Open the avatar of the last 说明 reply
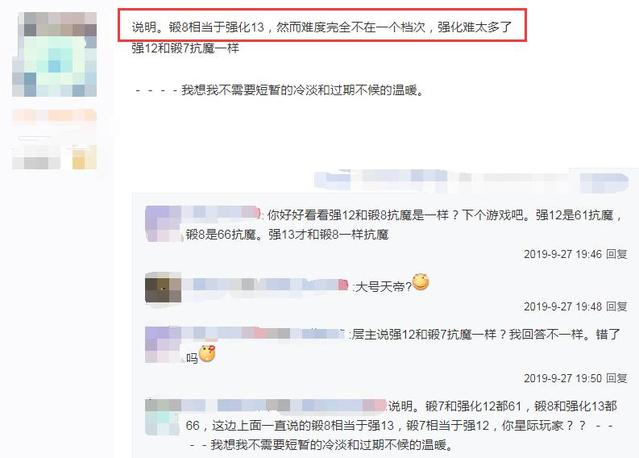This screenshot has width=639, height=458. click(x=163, y=417)
